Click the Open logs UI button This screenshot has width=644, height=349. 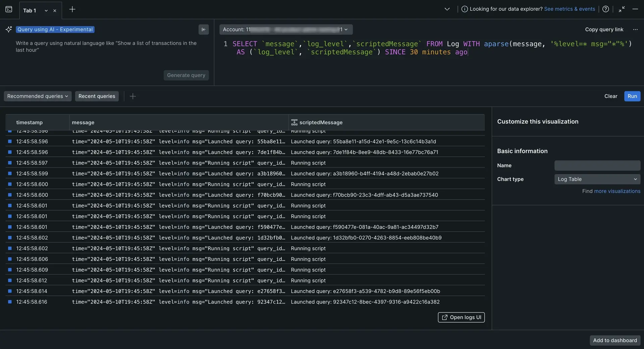click(461, 317)
